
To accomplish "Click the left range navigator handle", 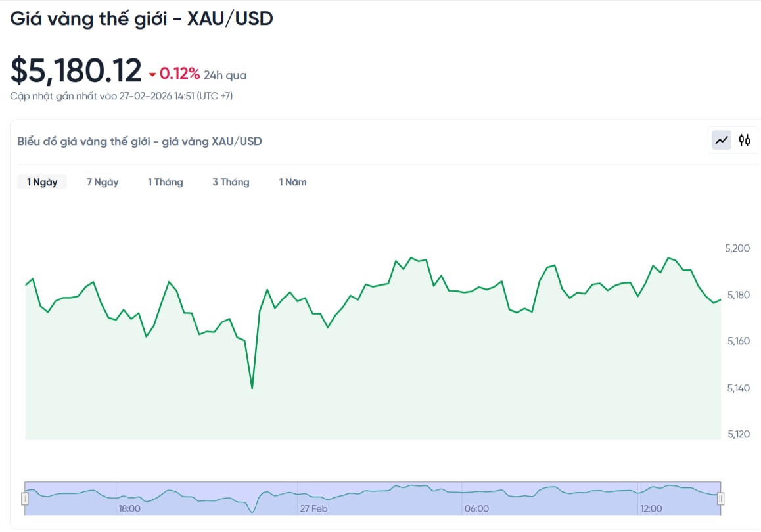I will [25, 499].
